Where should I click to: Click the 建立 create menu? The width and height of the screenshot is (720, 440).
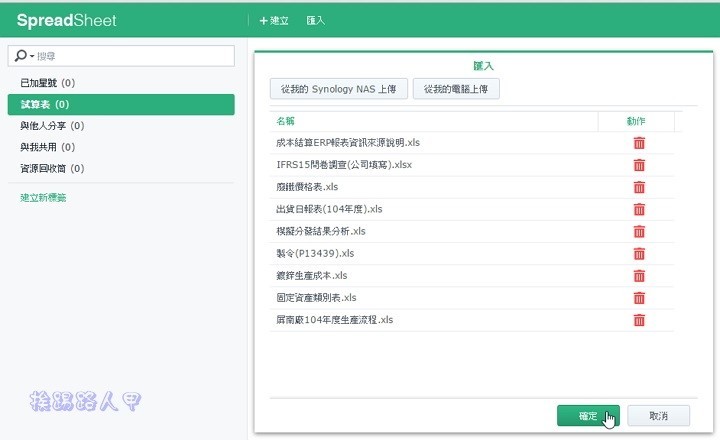pos(273,20)
